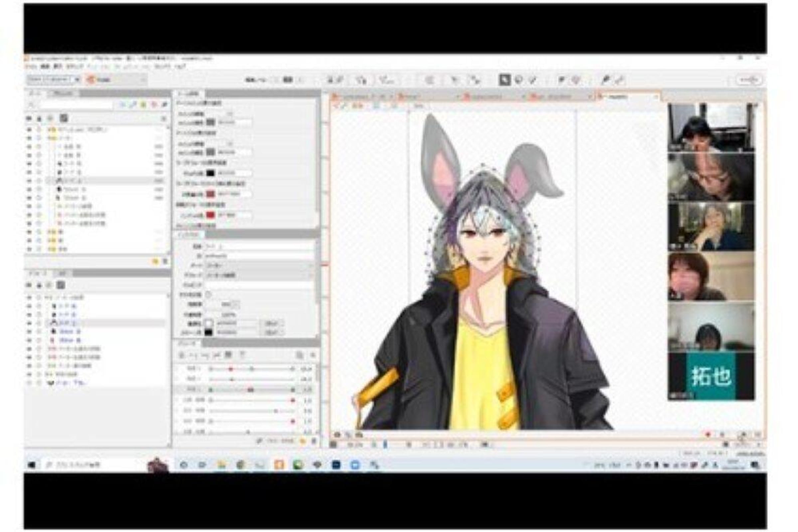
Task: Click the create warp deformer icon
Action: 361,80
